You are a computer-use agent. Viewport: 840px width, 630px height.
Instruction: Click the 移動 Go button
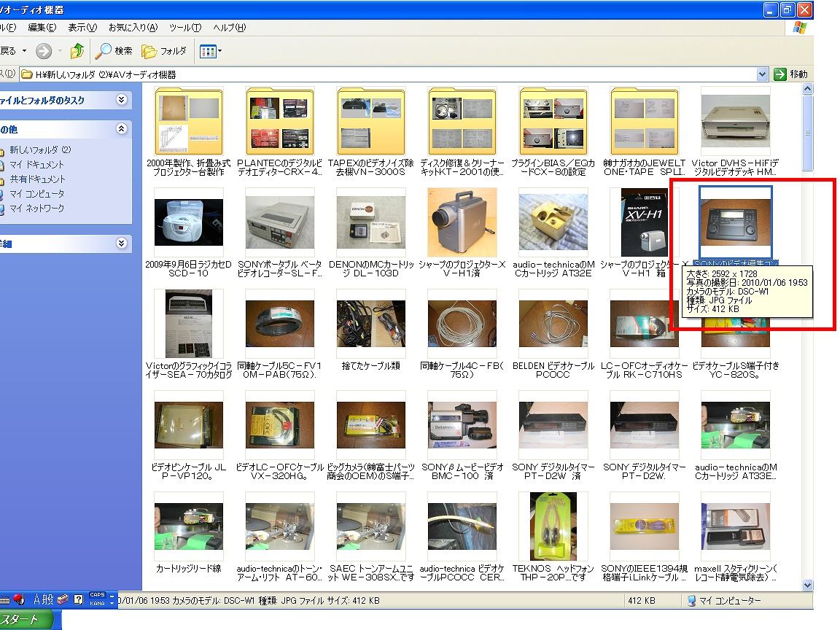click(790, 74)
